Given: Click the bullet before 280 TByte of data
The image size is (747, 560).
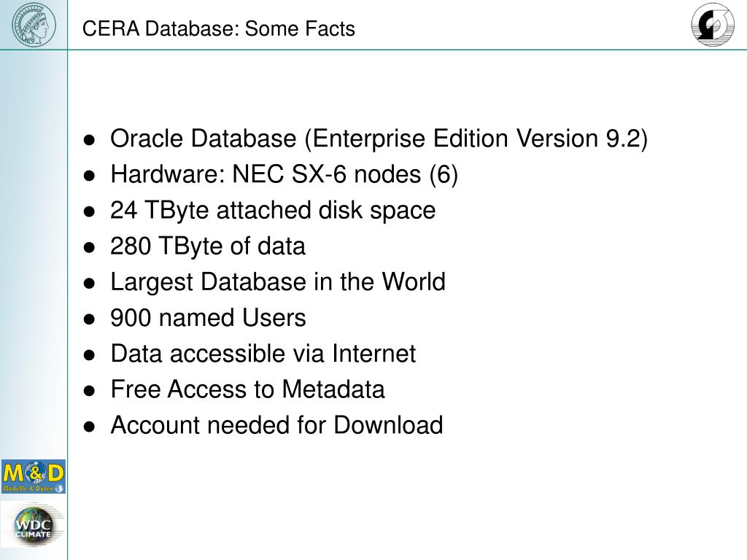Looking at the screenshot, I should point(89,248).
